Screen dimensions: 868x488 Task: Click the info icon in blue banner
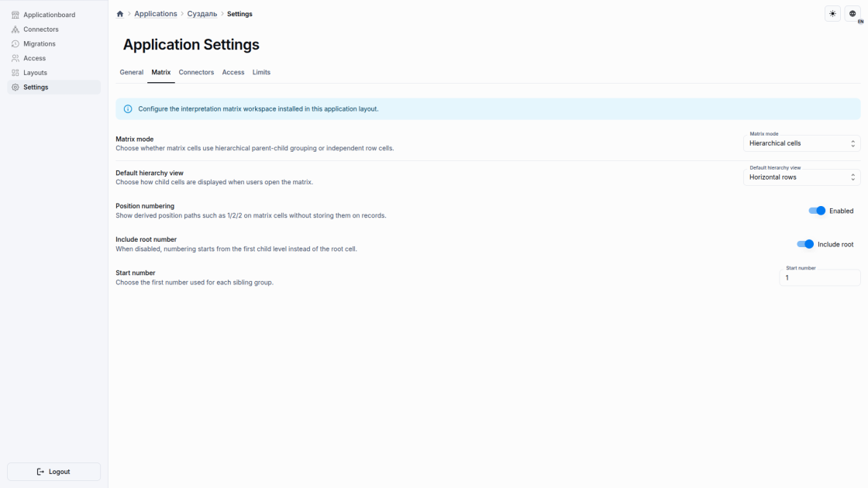pyautogui.click(x=128, y=109)
